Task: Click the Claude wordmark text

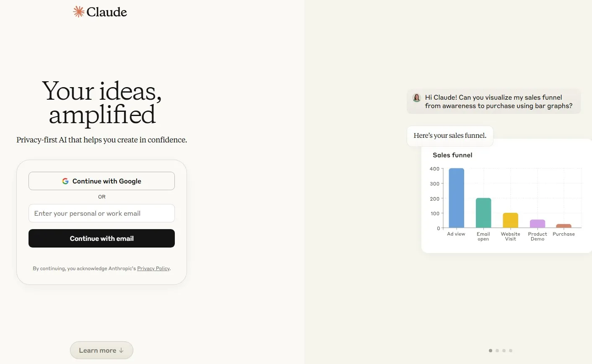Action: pyautogui.click(x=106, y=12)
